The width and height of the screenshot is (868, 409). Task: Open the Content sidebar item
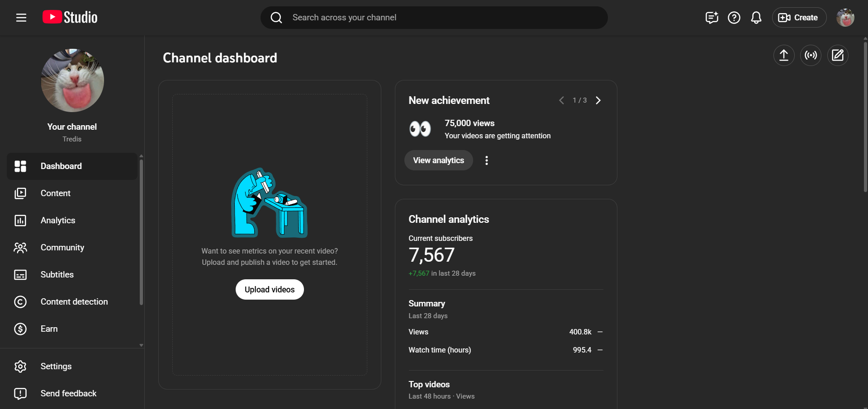pos(56,193)
